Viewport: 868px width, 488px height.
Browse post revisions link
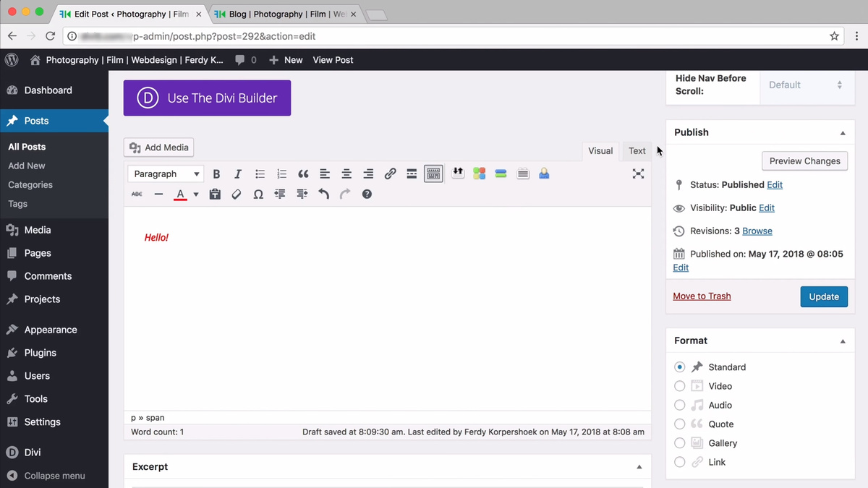tap(757, 231)
